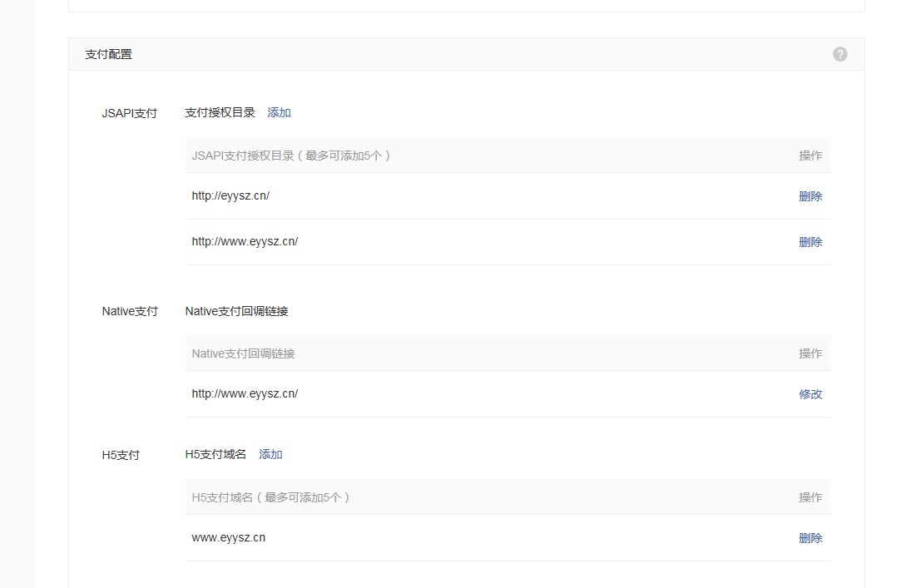Delete the http://www.eyysz.cn/ JSAPI authorization directory
Image resolution: width=906 pixels, height=588 pixels.
[x=810, y=241]
